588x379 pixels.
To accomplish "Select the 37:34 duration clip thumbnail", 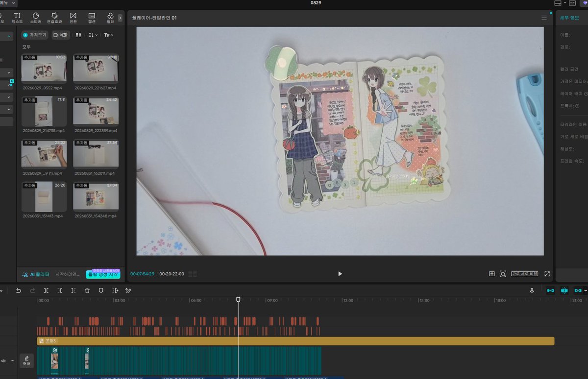I will pyautogui.click(x=96, y=153).
